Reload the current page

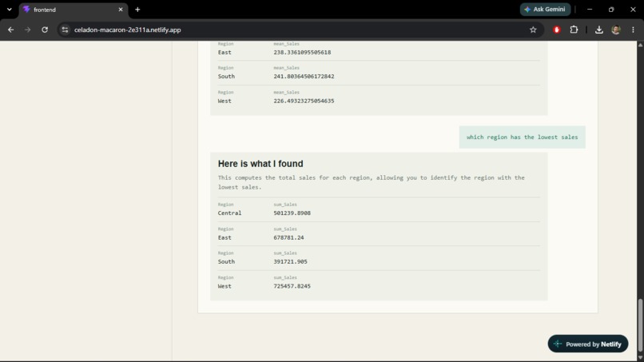point(45,30)
